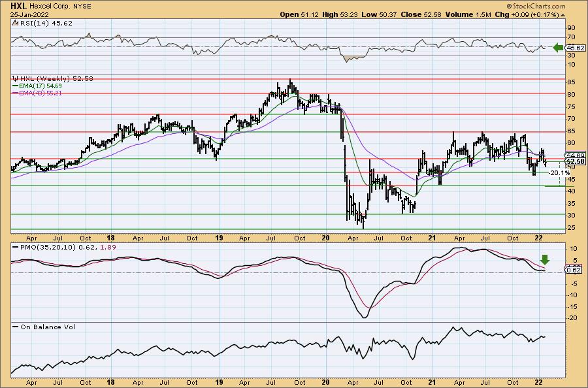Click the Chg +0.09 (+0.17%) value
588x388 pixels.
527,14
